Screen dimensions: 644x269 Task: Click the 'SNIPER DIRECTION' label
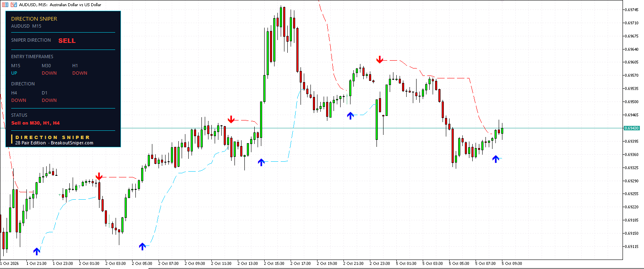coord(31,40)
